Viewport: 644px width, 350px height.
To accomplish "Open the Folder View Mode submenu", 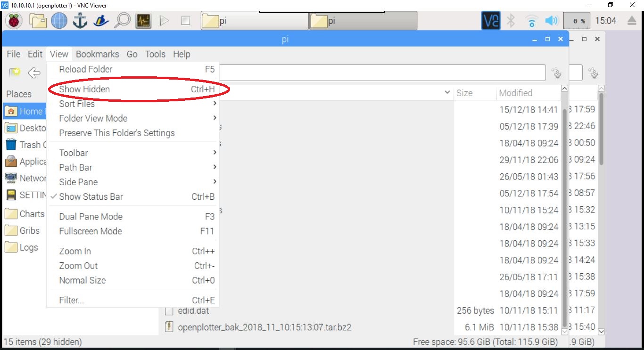I will point(93,118).
